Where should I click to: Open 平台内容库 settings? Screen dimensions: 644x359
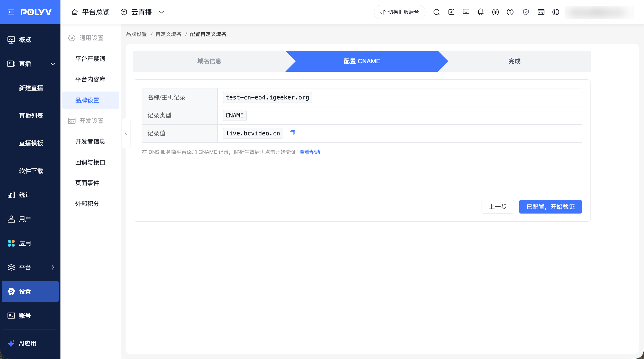[90, 79]
